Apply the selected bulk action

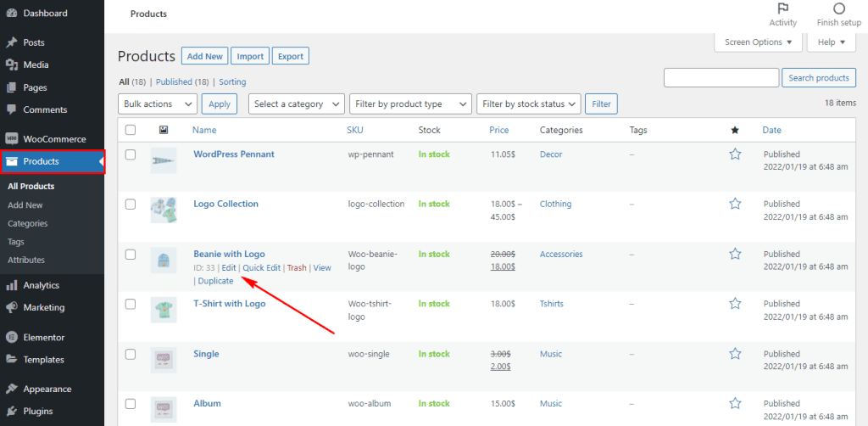[x=220, y=104]
